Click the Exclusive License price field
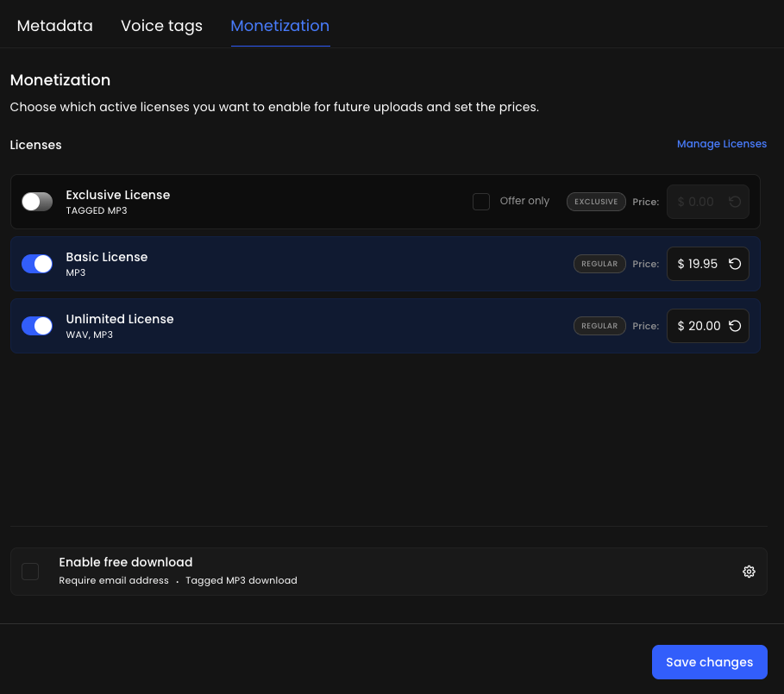Image resolution: width=784 pixels, height=694 pixels. (696, 202)
